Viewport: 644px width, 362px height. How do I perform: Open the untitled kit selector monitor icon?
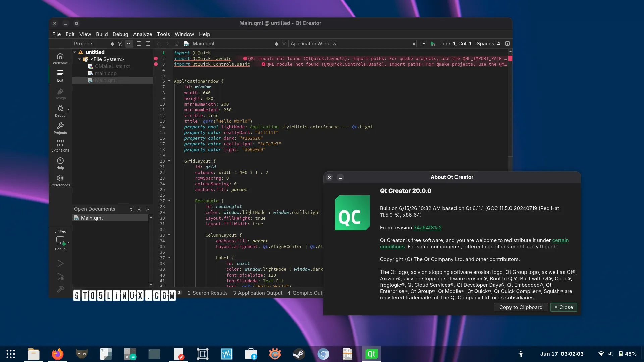60,241
